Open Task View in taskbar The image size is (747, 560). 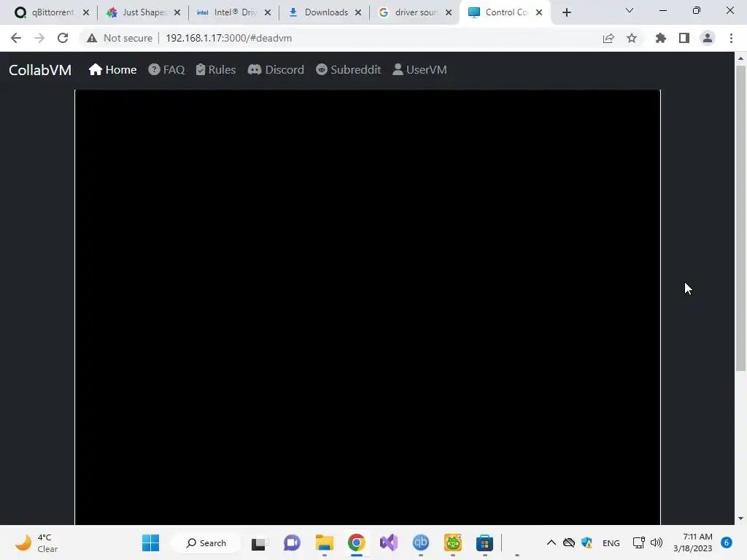[258, 542]
